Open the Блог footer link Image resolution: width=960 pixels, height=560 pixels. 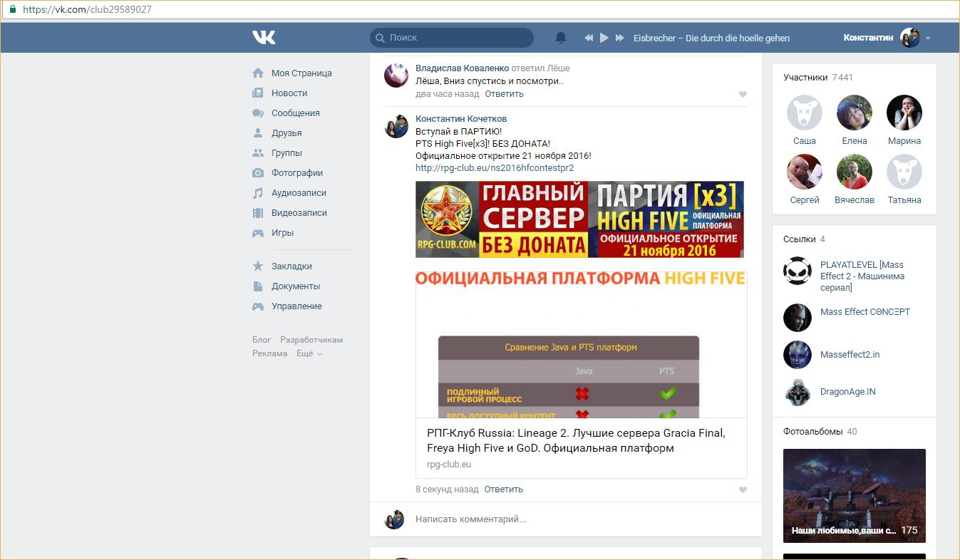pyautogui.click(x=262, y=340)
